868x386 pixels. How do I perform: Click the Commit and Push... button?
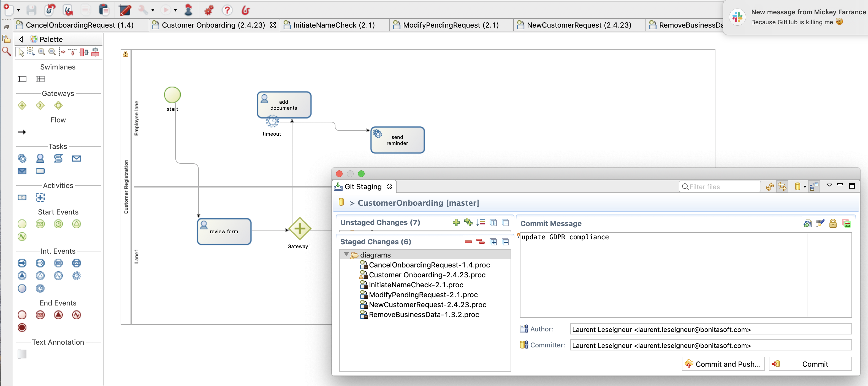click(x=723, y=364)
